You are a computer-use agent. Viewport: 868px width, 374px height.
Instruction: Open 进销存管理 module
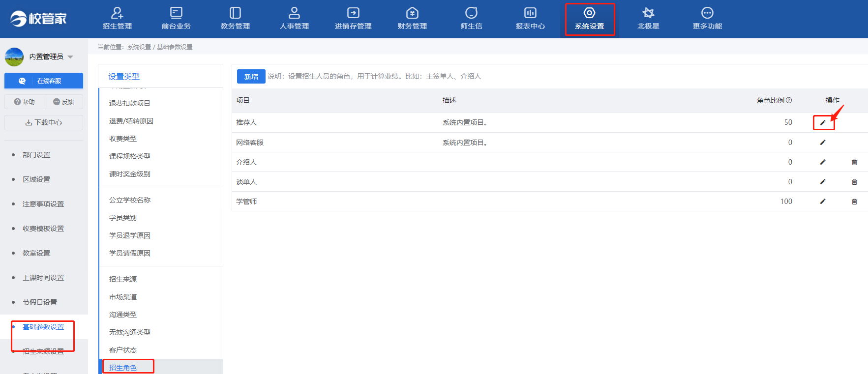pyautogui.click(x=353, y=19)
